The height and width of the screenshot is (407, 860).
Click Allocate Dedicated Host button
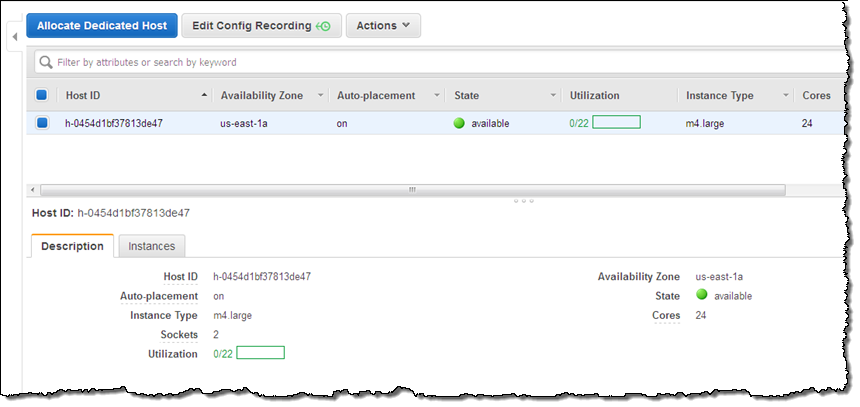(102, 26)
